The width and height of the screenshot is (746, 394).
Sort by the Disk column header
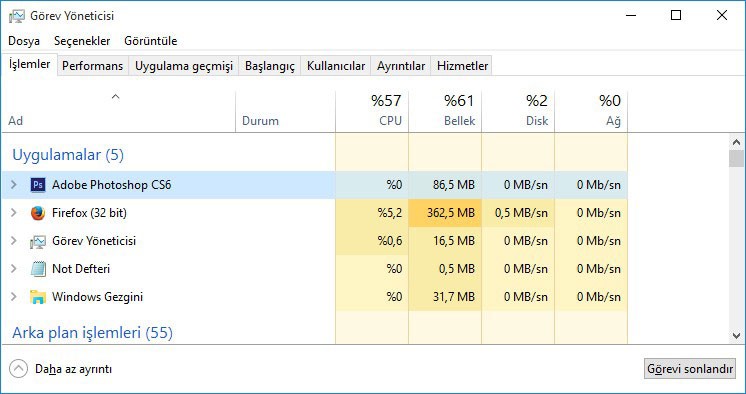[518, 111]
